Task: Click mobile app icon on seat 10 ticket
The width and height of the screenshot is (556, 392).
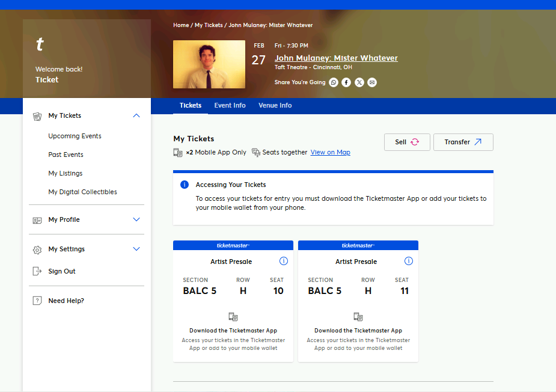Action: coord(233,316)
